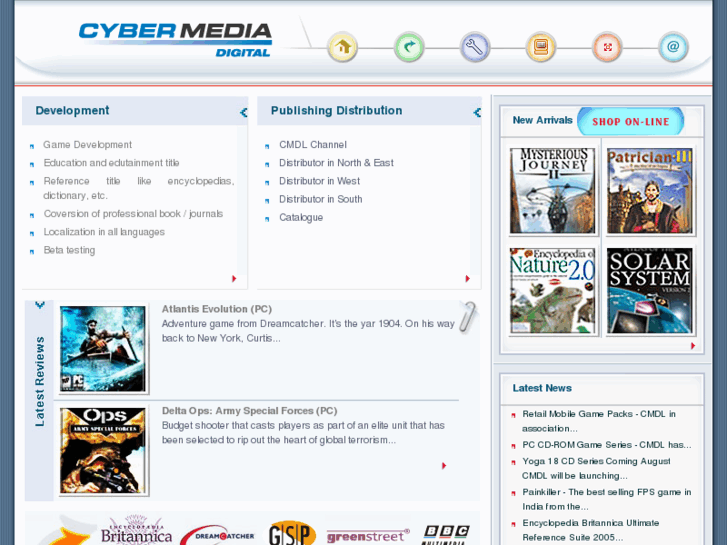Viewport: 727px width, 545px height.
Task: Click red arrow under Latest Reviews entries
Action: coord(444,465)
